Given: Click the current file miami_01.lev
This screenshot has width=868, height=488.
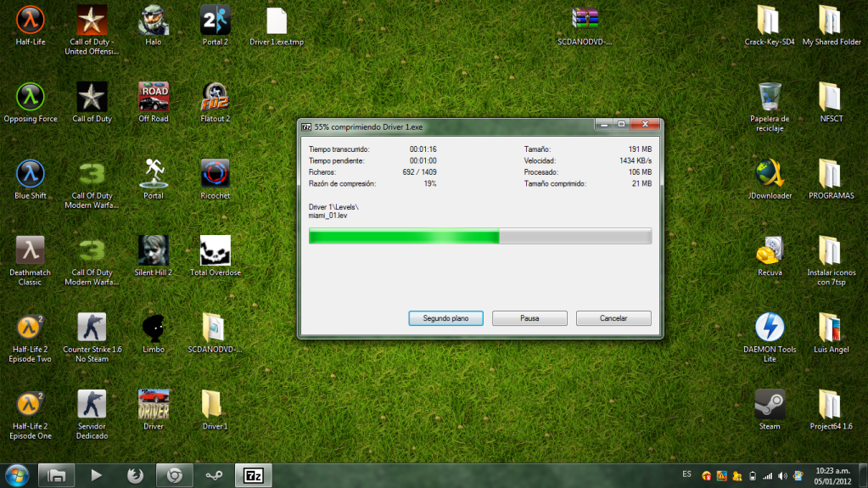Looking at the screenshot, I should [328, 216].
